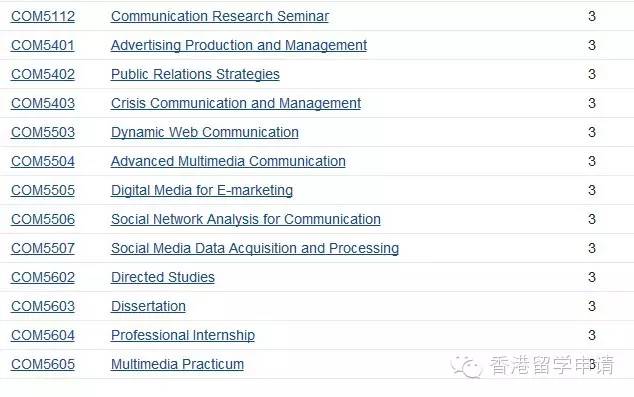Screen dimensions: 634x397
Task: Click Advertising Production and Management link
Action: [x=239, y=46]
